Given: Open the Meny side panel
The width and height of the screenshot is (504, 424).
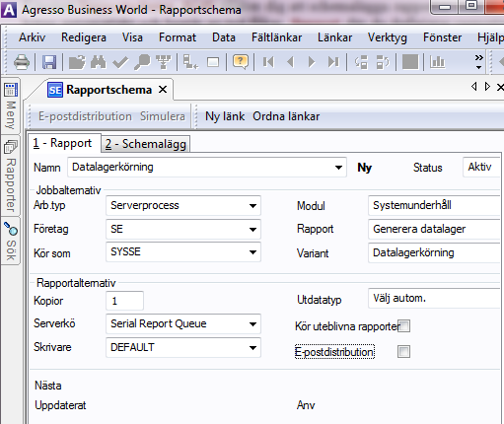Looking at the screenshot, I should tap(11, 106).
